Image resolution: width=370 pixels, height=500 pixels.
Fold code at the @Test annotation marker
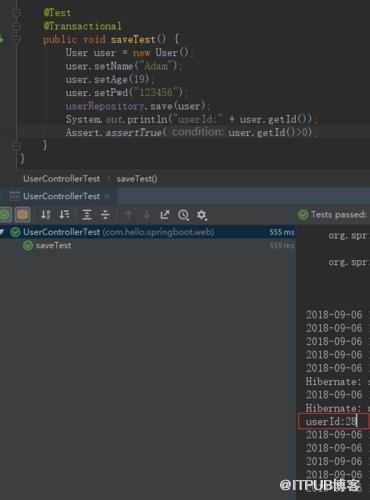coord(16,12)
